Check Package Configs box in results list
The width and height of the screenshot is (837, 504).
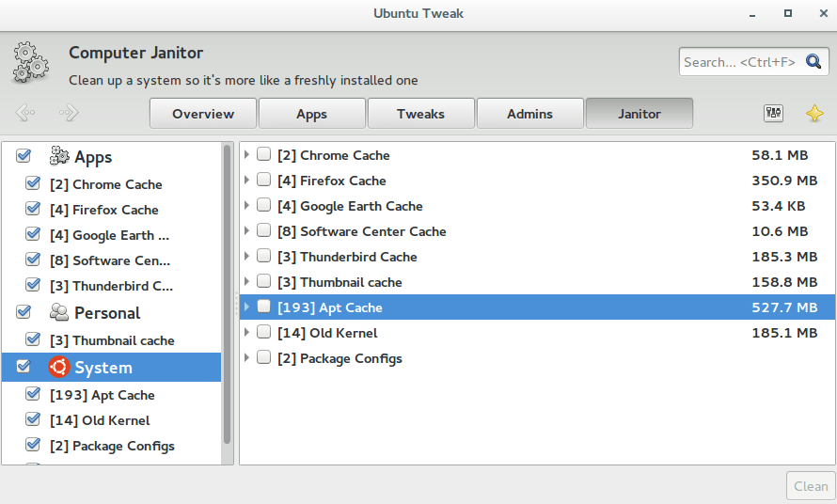click(x=263, y=357)
